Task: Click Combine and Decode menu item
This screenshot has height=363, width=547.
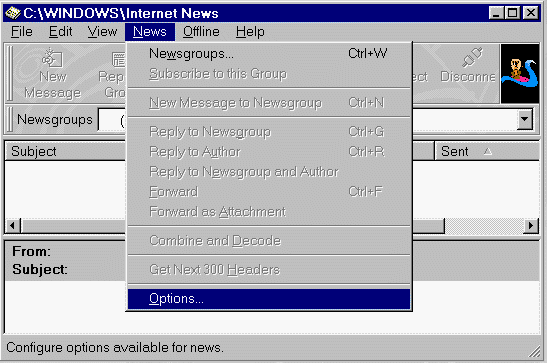Action: pos(269,241)
